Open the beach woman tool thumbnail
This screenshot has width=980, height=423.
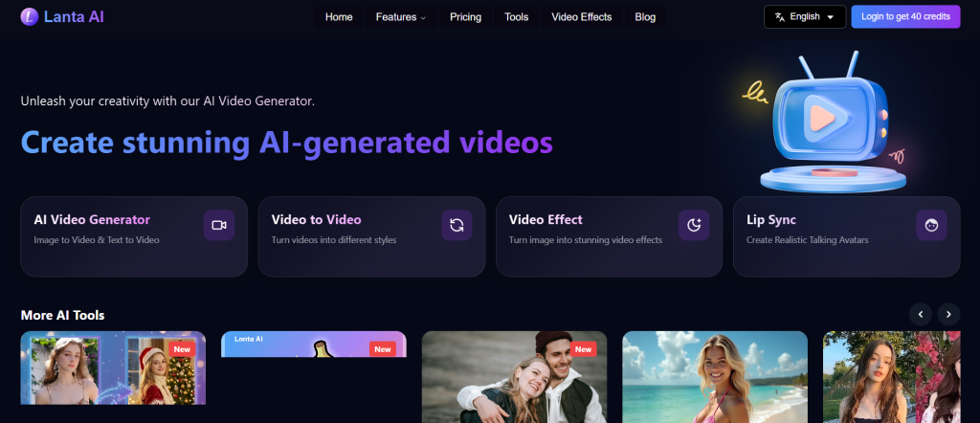[715, 377]
